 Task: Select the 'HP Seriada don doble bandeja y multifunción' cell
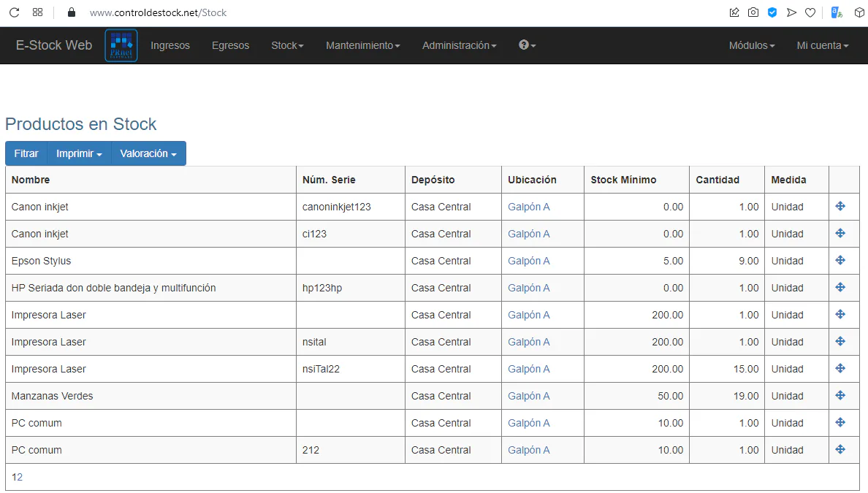click(x=151, y=288)
